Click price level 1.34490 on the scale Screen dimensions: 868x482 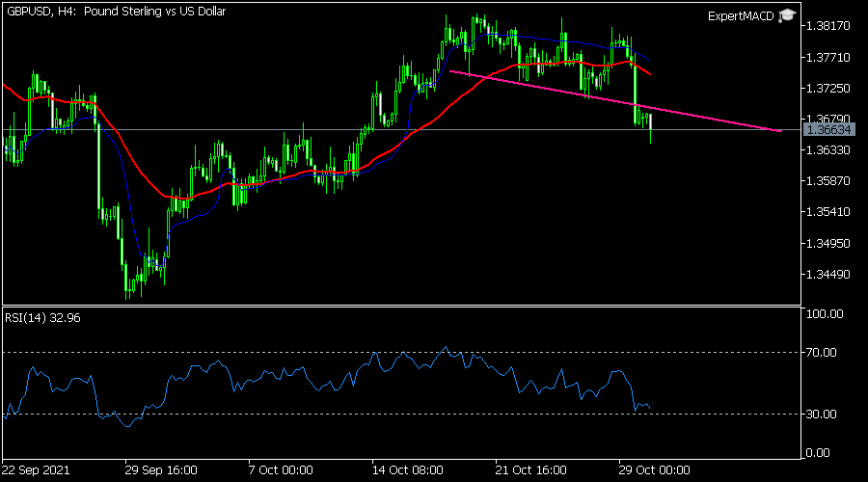828,275
